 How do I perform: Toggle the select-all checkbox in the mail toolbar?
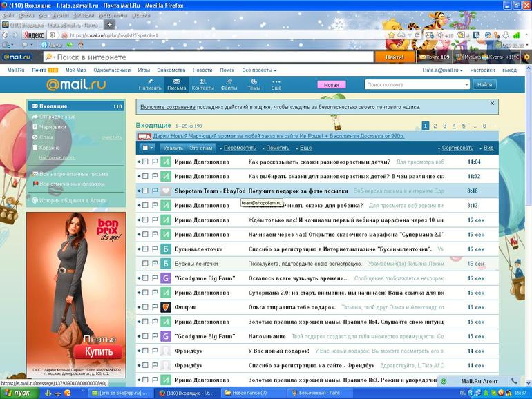[x=146, y=148]
